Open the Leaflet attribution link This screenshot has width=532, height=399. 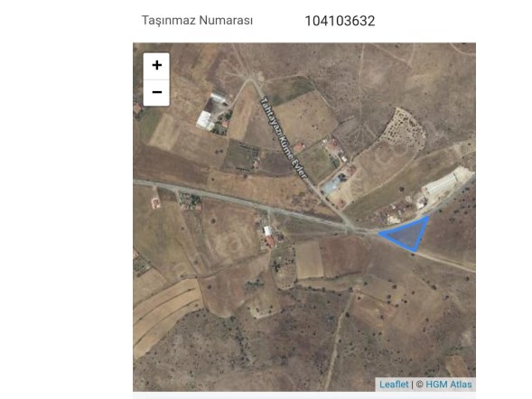(x=394, y=385)
